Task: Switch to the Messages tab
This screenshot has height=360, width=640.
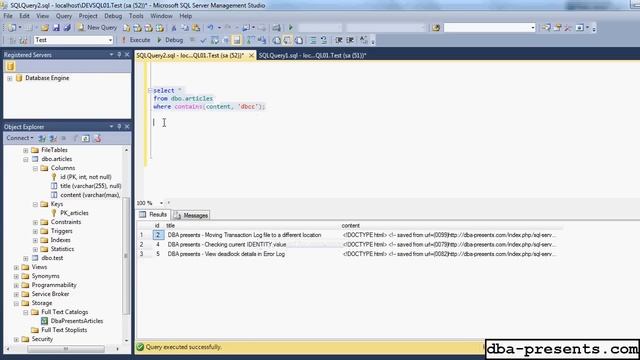Action: click(191, 215)
